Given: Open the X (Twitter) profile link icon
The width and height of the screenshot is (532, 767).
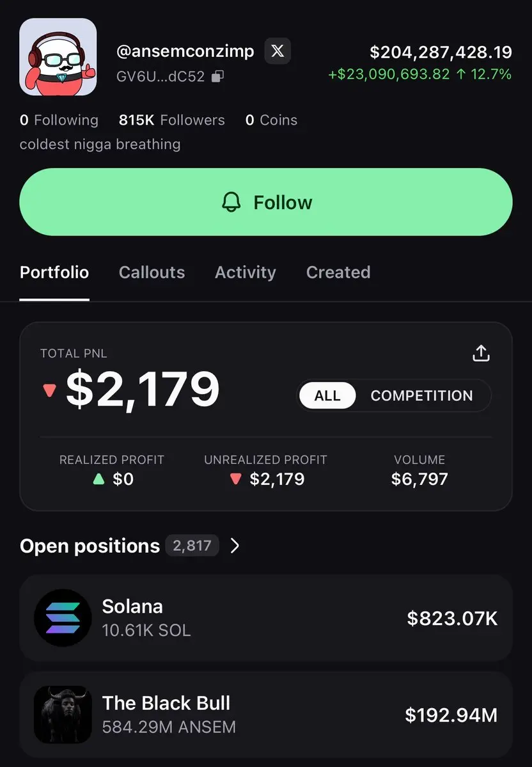Looking at the screenshot, I should [x=278, y=51].
